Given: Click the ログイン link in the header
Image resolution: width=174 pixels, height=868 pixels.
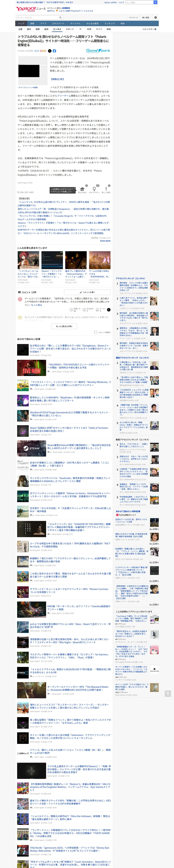Looking at the screenshot, I should (x=51, y=11).
